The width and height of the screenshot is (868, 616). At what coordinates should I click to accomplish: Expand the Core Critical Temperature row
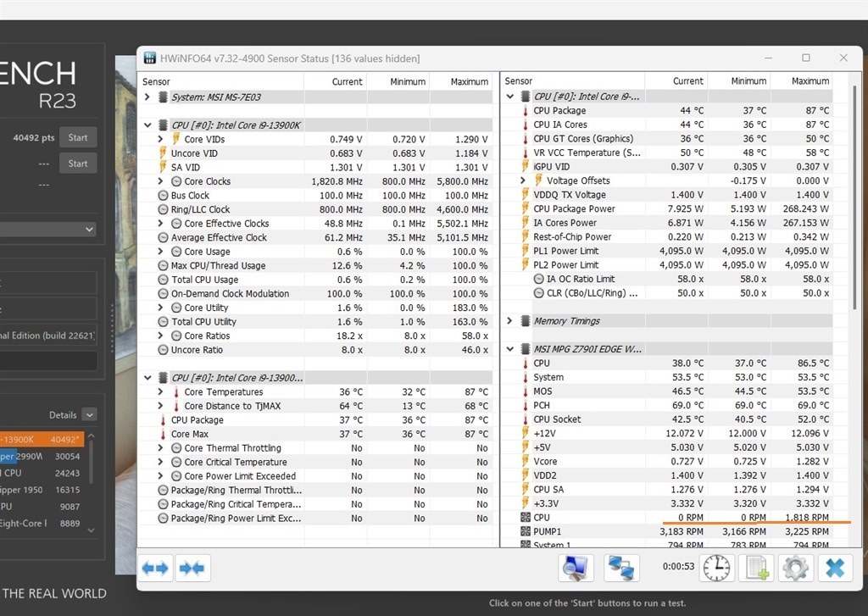coord(160,462)
